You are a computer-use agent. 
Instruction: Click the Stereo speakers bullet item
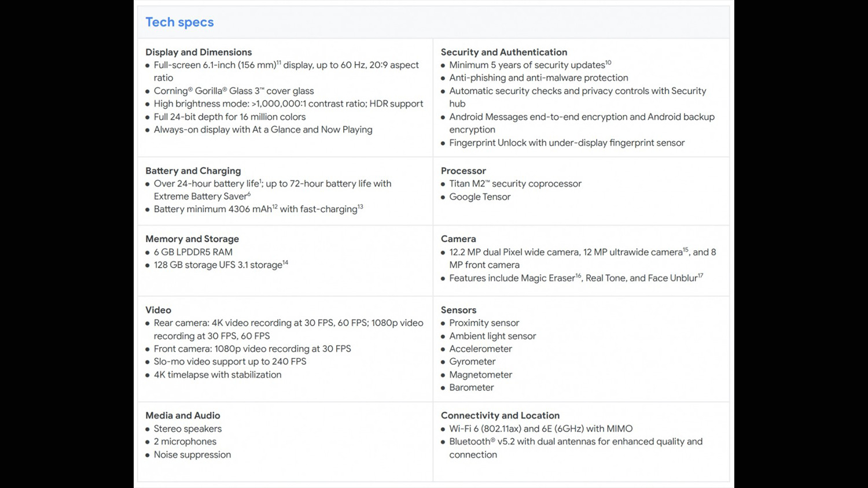[187, 428]
